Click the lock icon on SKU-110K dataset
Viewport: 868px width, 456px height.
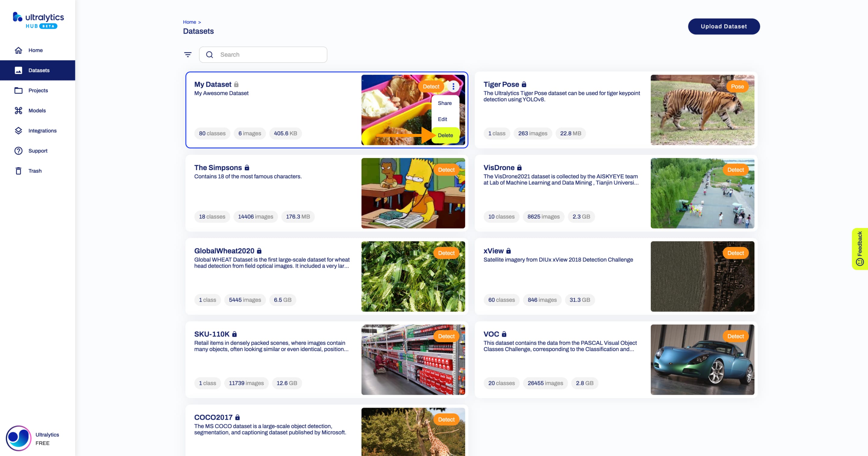click(236, 334)
